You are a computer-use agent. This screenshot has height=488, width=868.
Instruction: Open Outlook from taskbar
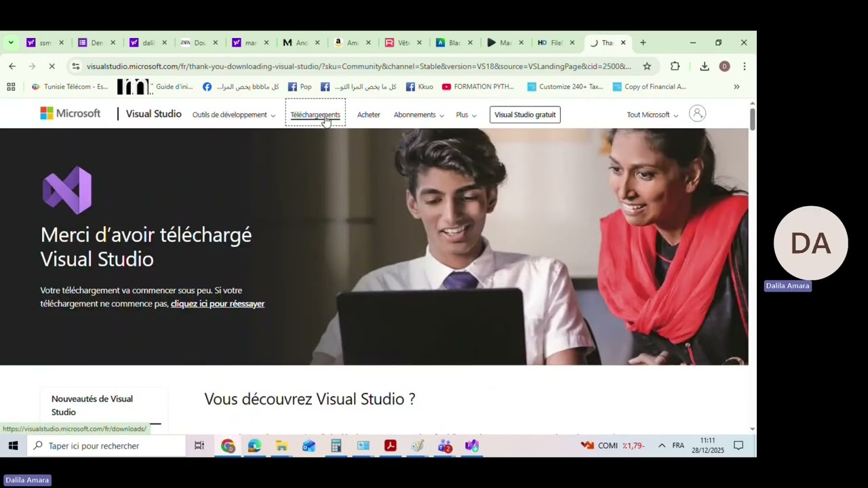[309, 446]
